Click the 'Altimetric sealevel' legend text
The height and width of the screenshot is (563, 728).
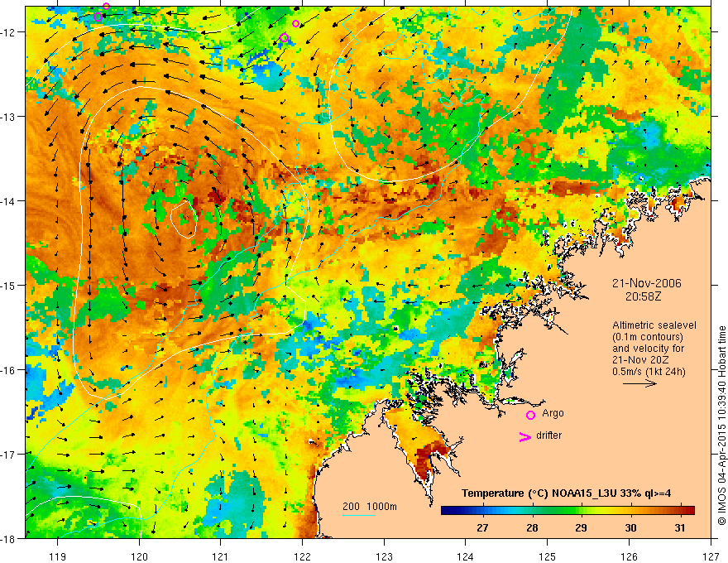pyautogui.click(x=654, y=325)
